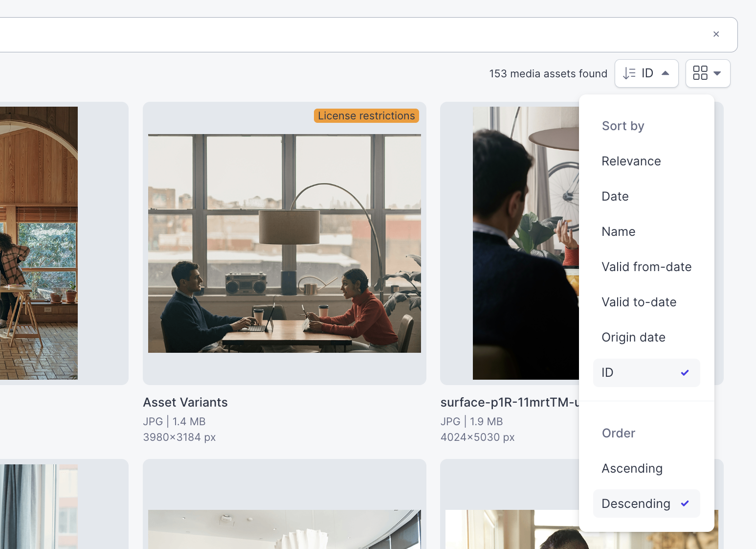This screenshot has width=756, height=549.
Task: Click the 153 media assets found text
Action: pyautogui.click(x=548, y=73)
